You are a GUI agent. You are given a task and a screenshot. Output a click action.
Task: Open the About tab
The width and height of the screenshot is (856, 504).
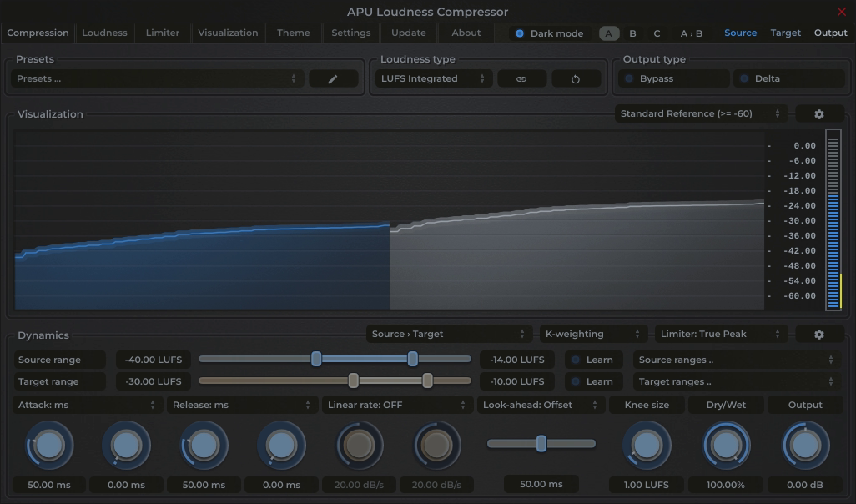[x=466, y=33]
